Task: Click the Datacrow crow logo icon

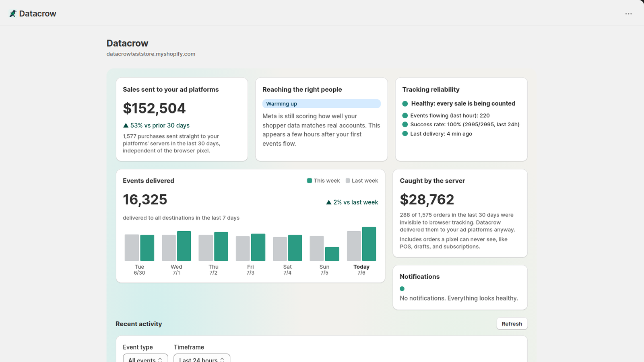Action: [x=13, y=14]
